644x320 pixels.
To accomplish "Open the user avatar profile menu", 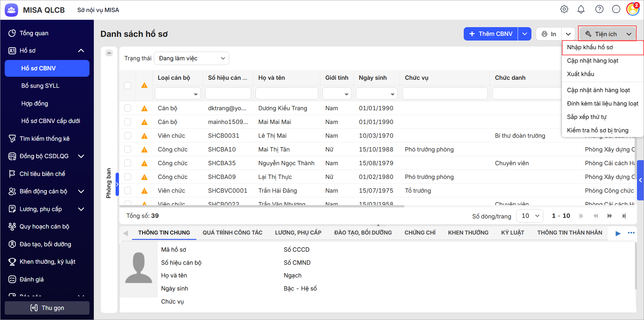I will [633, 9].
